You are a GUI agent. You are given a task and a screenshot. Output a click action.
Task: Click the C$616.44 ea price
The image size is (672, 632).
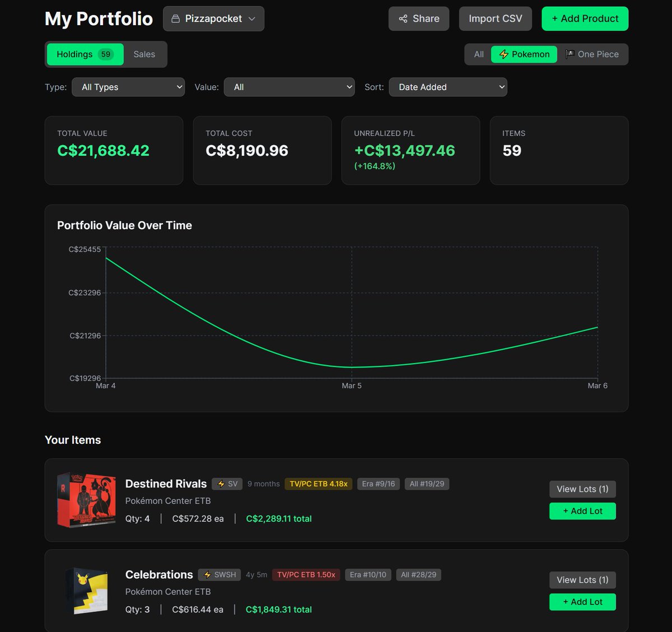pos(198,610)
